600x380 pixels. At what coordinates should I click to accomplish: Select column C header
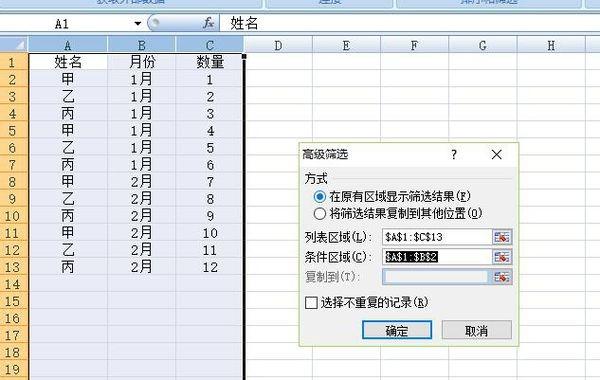(210, 45)
